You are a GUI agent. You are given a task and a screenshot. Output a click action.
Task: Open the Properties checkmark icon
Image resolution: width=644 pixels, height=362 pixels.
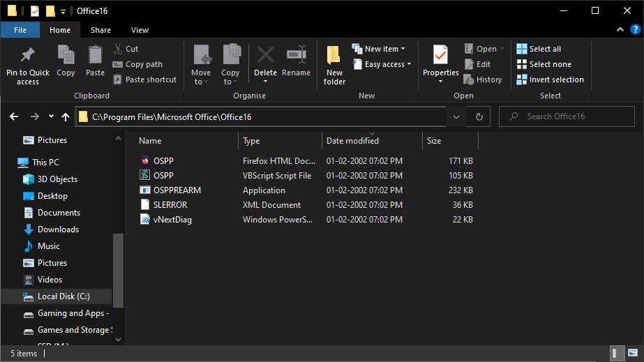tap(440, 55)
